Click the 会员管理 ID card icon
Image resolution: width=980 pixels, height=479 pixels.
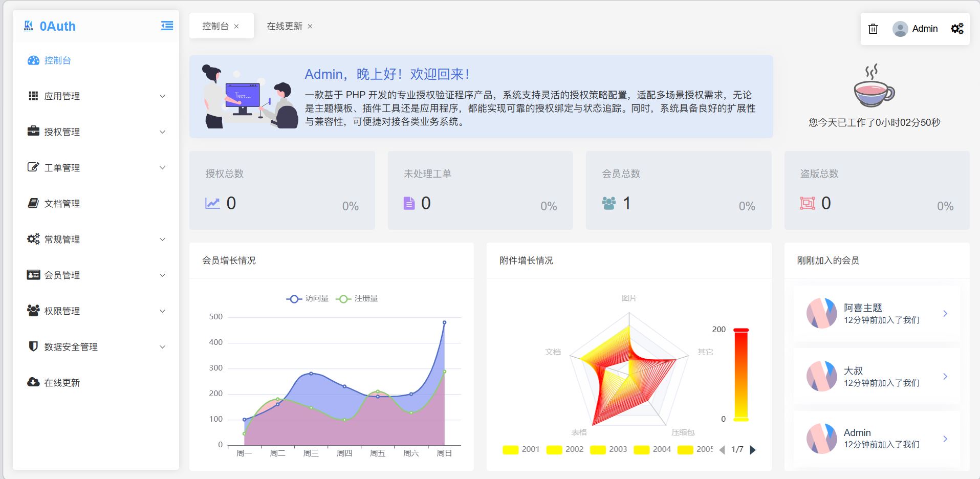click(x=33, y=275)
